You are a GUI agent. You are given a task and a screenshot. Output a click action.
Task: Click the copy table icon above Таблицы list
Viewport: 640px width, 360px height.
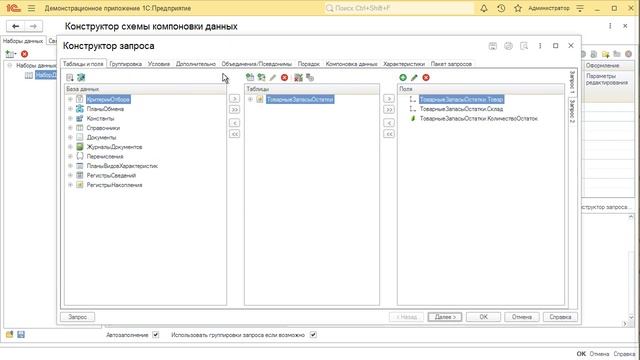pyautogui.click(x=310, y=77)
